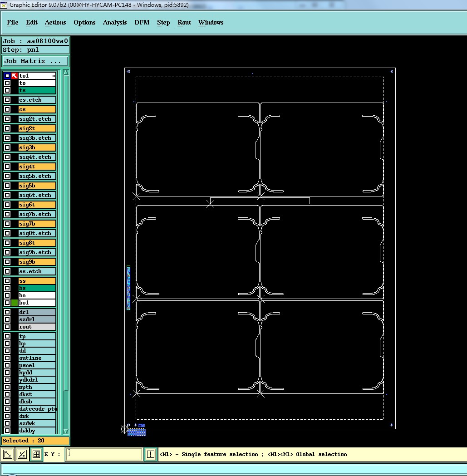Select the datecode-pt layer name
This screenshot has width=467, height=476.
pos(37,409)
